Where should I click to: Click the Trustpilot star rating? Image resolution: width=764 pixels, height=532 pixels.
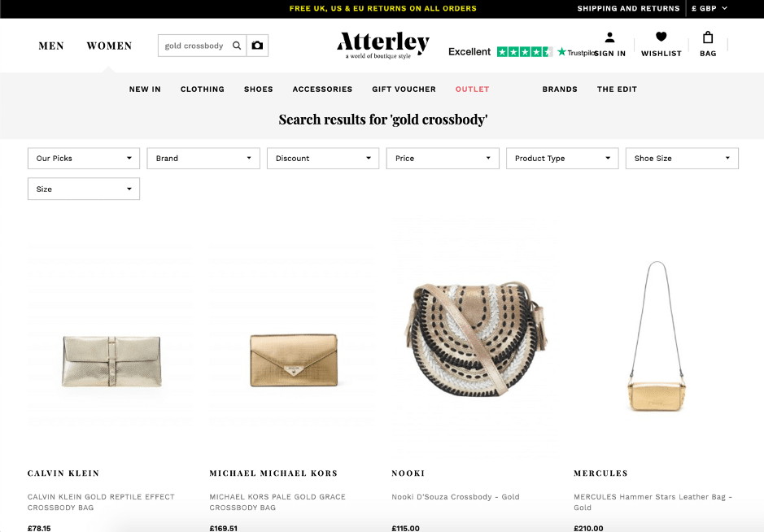pyautogui.click(x=524, y=51)
